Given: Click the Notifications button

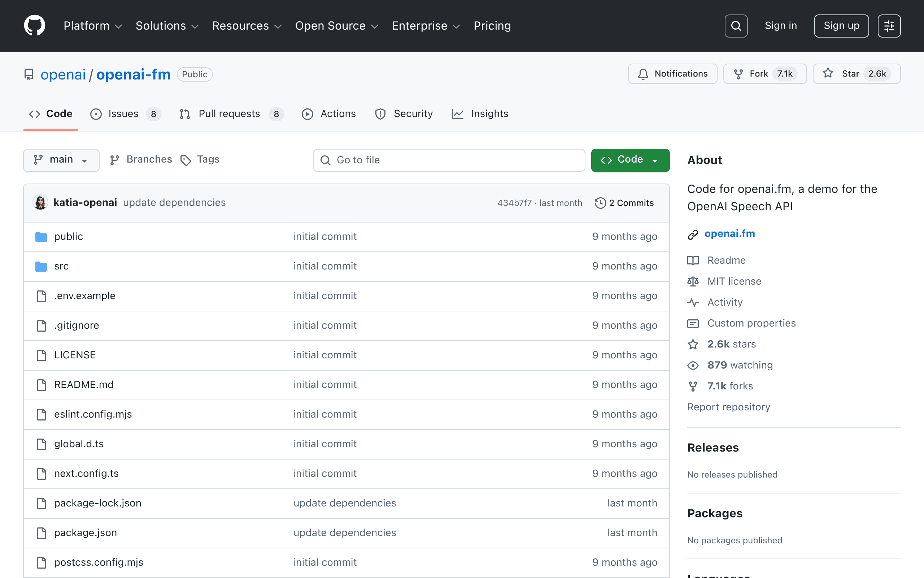Looking at the screenshot, I should (672, 74).
